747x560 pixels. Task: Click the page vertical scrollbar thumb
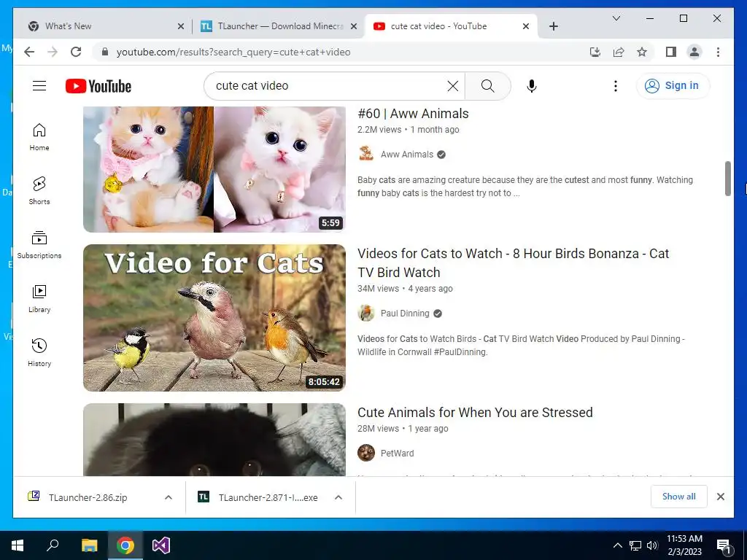point(727,178)
